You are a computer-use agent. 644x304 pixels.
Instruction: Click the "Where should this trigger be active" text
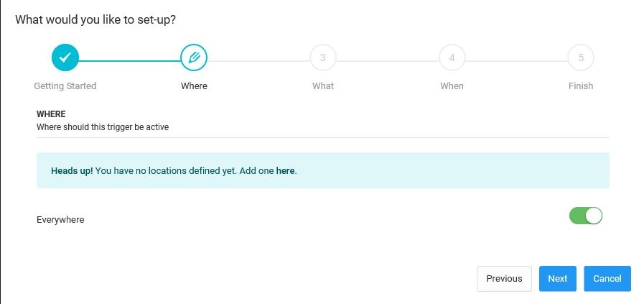(103, 127)
